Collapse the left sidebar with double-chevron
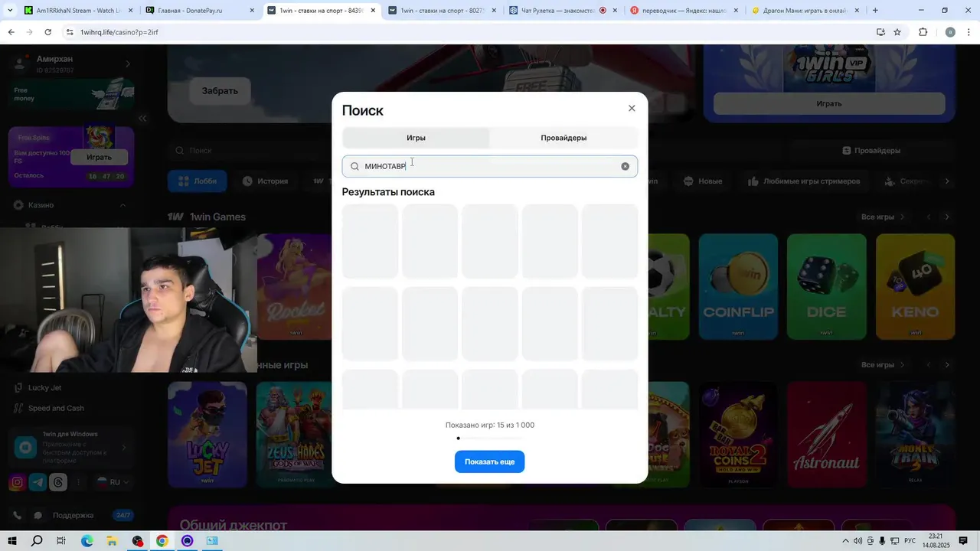This screenshot has height=551, width=980. coord(142,119)
